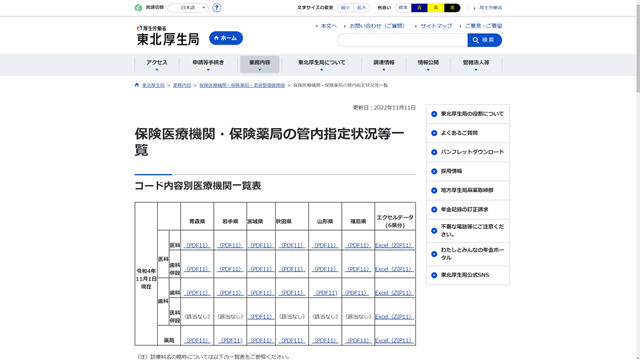Click the arrow icon beside 東北厚生局公式SNS
The width and height of the screenshot is (640, 360).
(x=434, y=275)
